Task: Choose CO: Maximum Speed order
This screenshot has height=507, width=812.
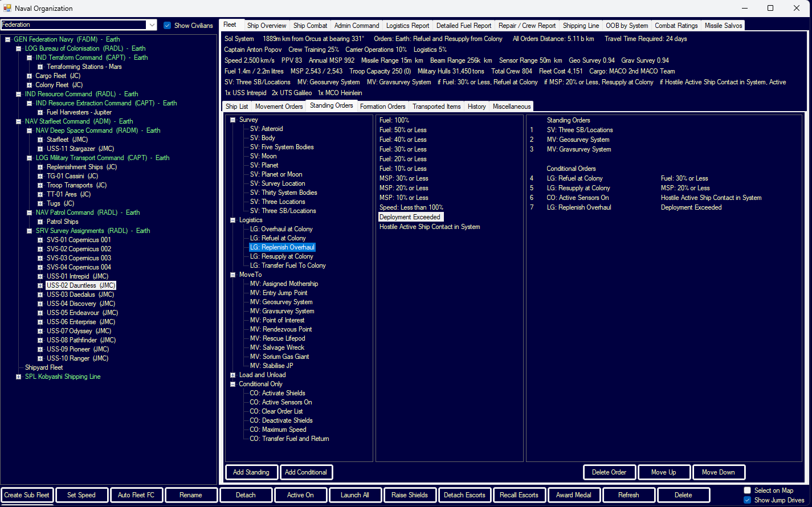Action: (278, 430)
